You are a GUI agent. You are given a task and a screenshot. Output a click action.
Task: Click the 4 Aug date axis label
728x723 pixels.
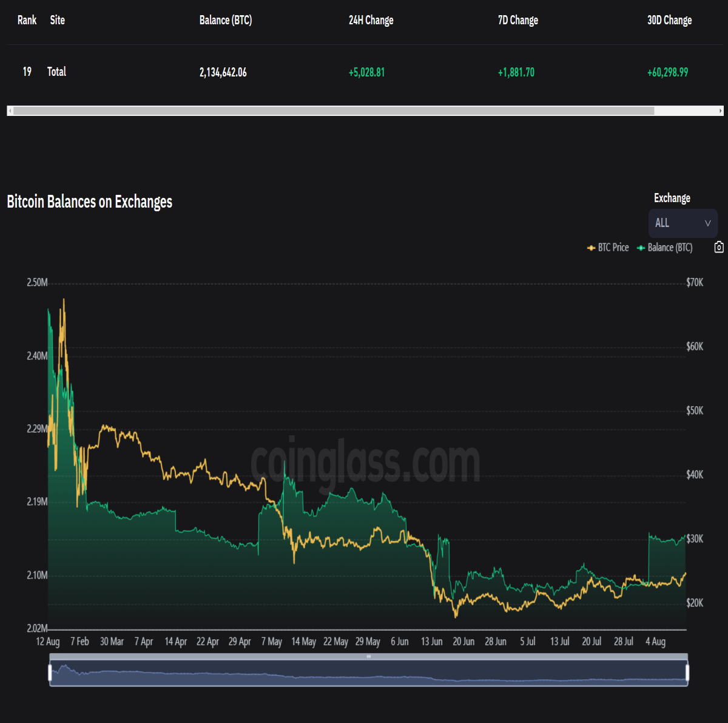click(x=655, y=642)
